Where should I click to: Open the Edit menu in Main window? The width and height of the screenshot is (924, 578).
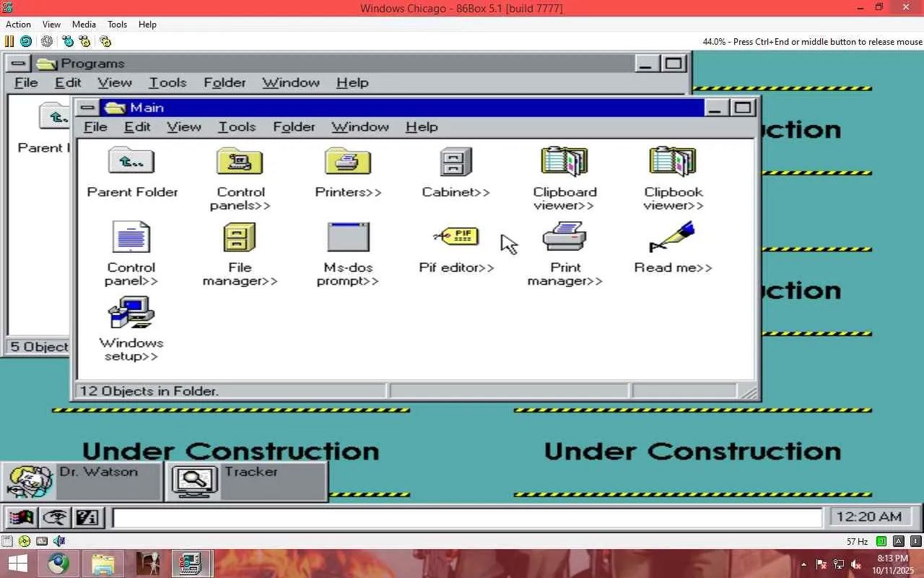point(137,127)
